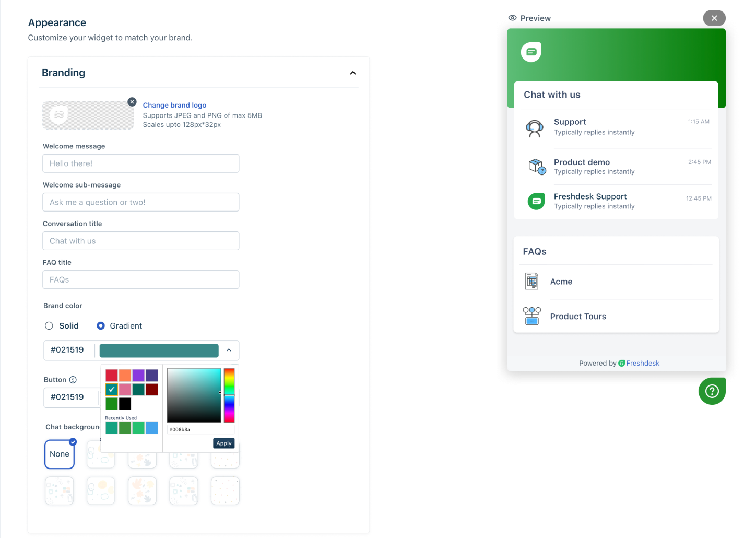Pick the dark red swatch in the palette
This screenshot has height=538, width=756.
click(151, 389)
